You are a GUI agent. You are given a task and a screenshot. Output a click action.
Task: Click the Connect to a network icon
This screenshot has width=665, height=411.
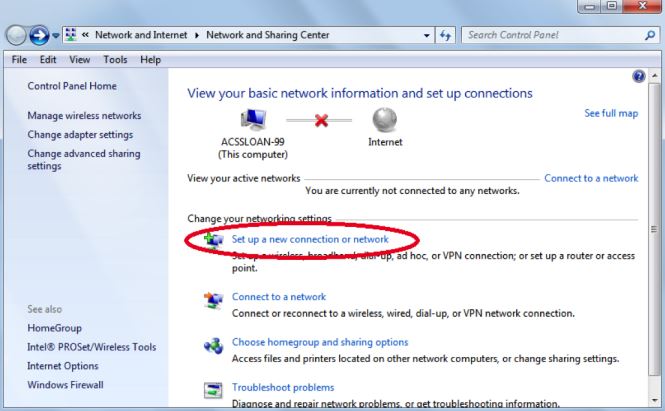coord(213,299)
